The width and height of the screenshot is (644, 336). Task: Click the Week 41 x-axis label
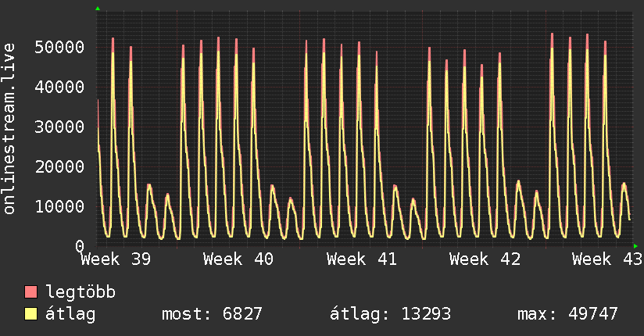[362, 259]
